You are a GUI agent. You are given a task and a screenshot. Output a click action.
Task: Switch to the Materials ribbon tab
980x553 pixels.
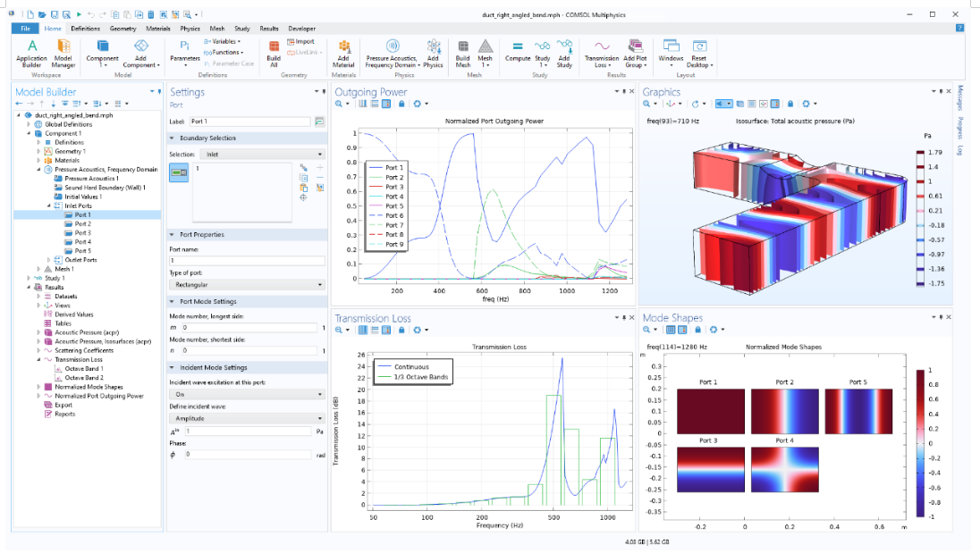tap(158, 28)
